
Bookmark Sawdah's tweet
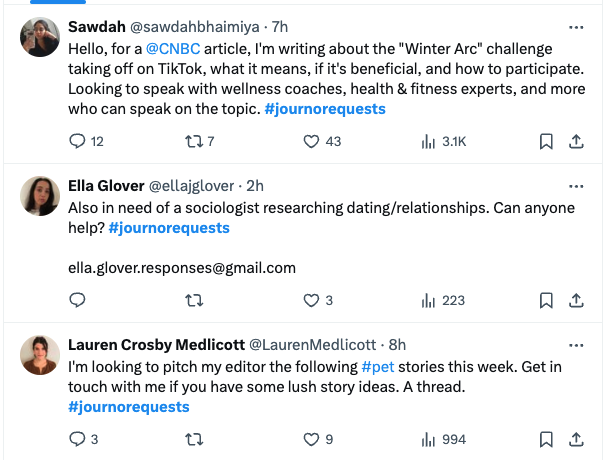[546, 142]
